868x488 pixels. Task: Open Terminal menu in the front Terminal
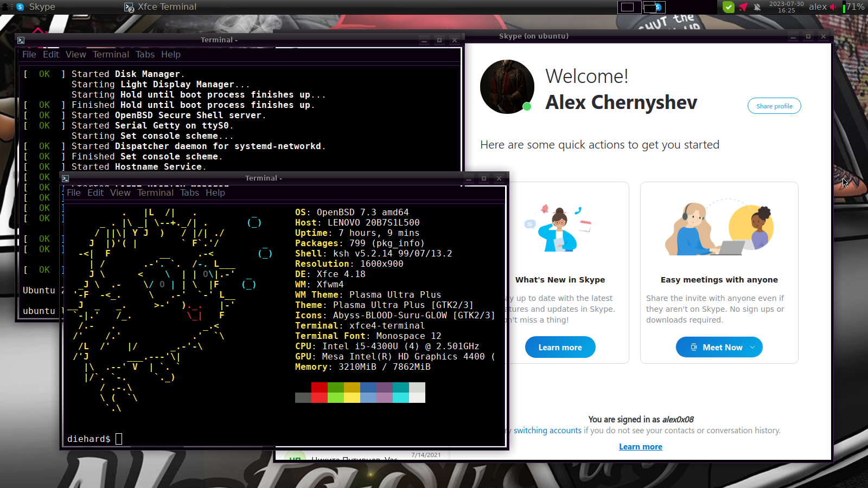click(155, 192)
